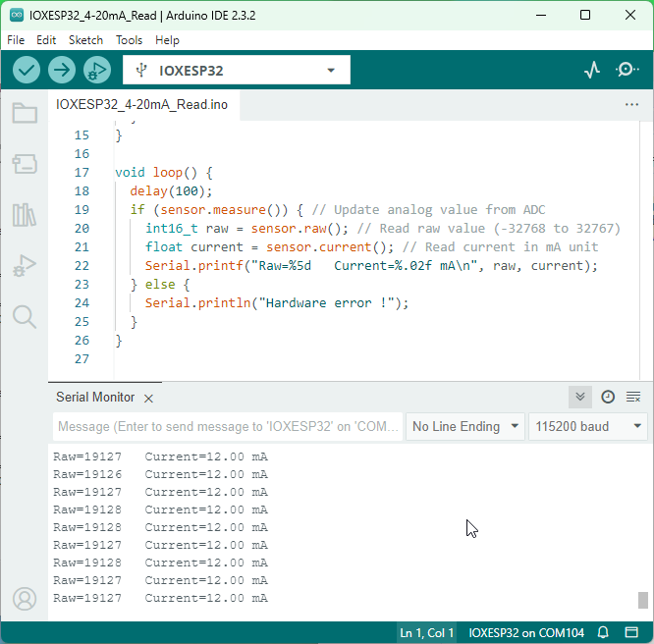Screen dimensions: 654x644
Task: Maximize the Arduino IDE window
Action: click(585, 15)
